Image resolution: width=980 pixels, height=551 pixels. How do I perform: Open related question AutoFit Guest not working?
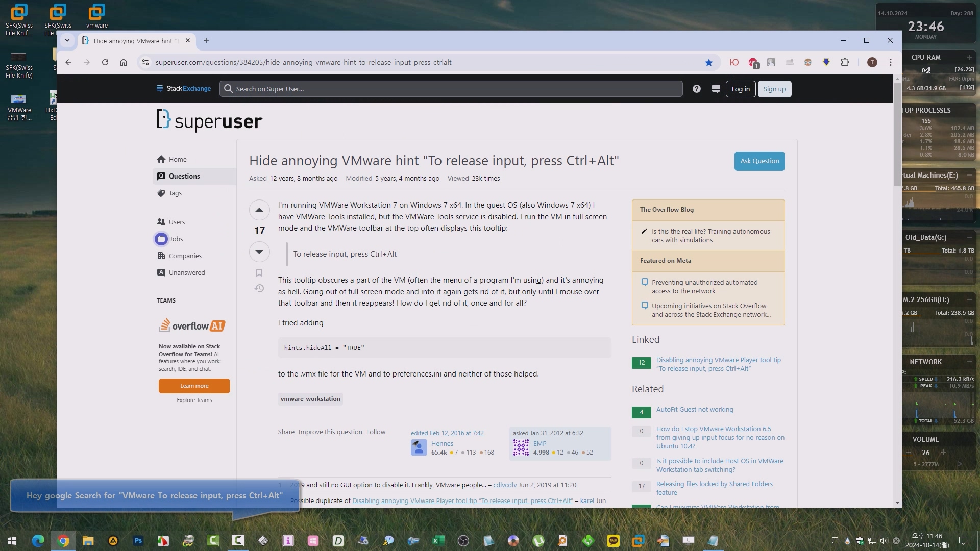pos(695,409)
